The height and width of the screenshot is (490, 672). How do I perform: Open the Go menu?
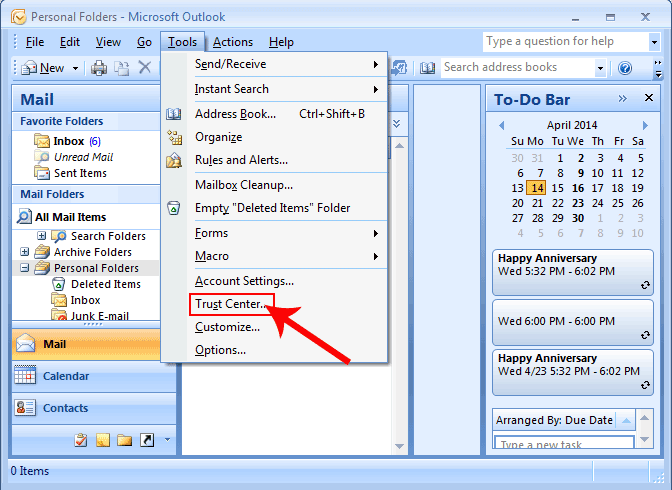tap(144, 42)
